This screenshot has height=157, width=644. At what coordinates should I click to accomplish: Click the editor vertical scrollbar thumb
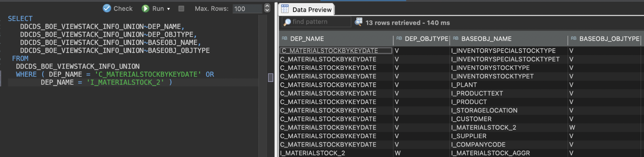(x=270, y=77)
